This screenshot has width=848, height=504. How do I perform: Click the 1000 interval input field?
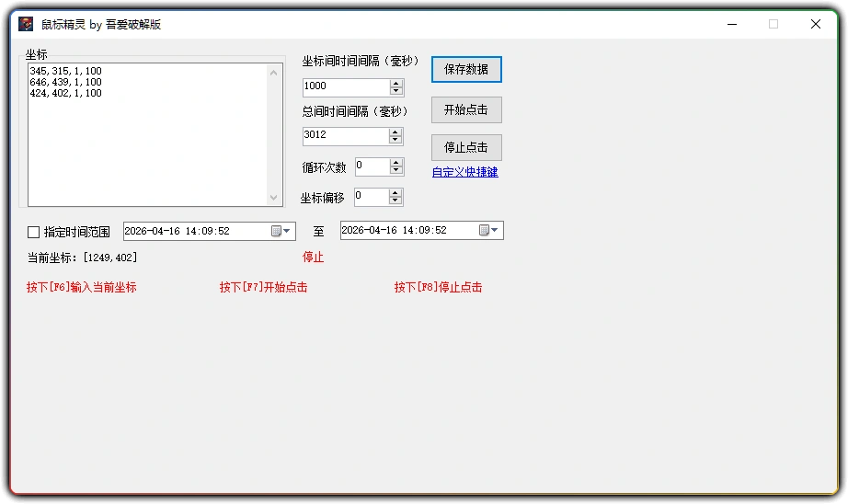346,86
